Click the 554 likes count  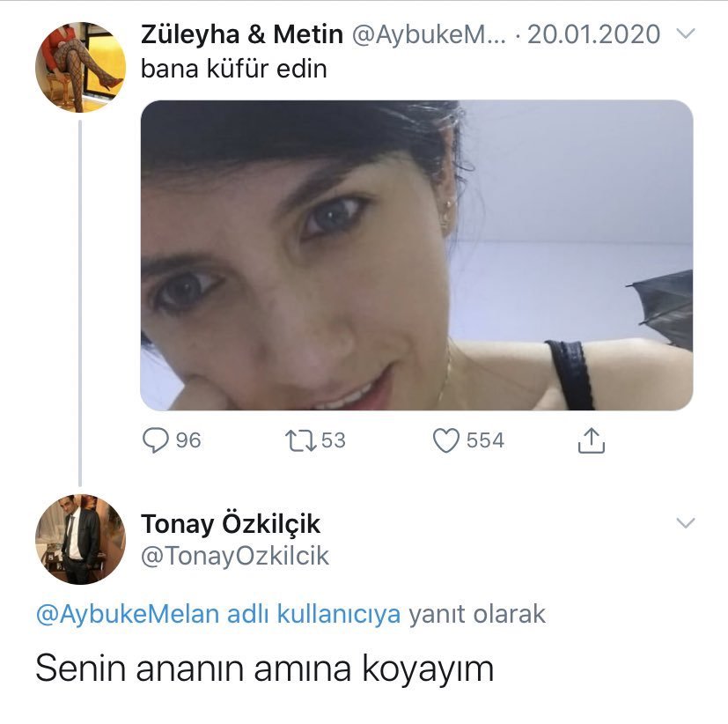point(485,440)
